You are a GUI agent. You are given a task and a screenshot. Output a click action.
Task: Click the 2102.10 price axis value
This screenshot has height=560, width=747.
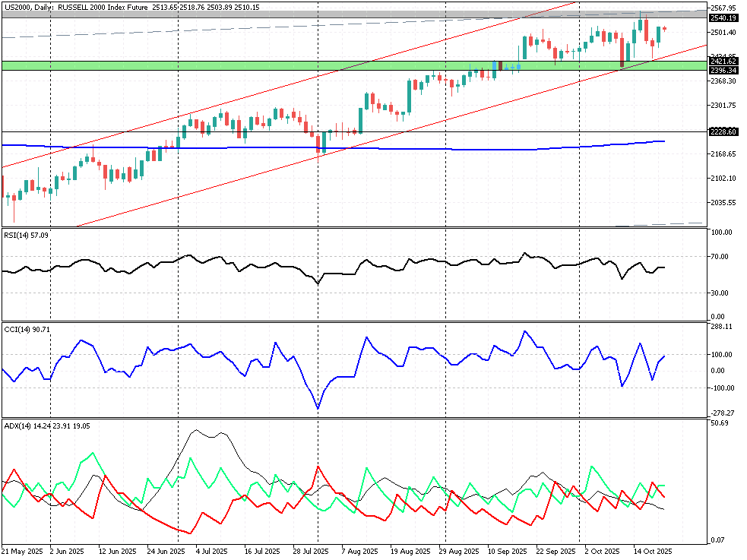[723, 179]
